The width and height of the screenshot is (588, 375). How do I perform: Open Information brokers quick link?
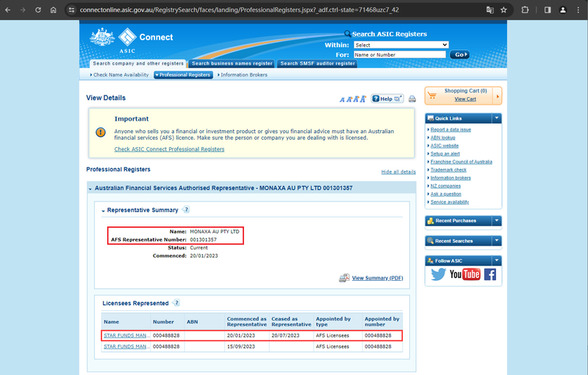click(451, 178)
